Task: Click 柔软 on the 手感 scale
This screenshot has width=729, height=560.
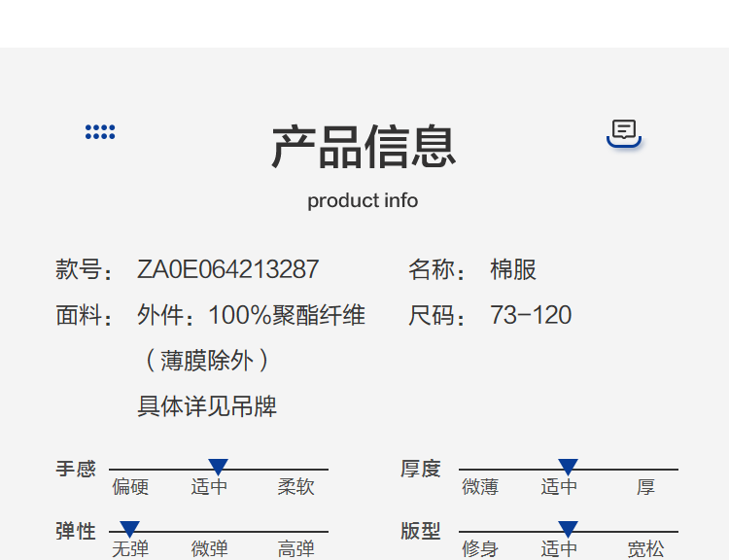Action: pos(296,487)
